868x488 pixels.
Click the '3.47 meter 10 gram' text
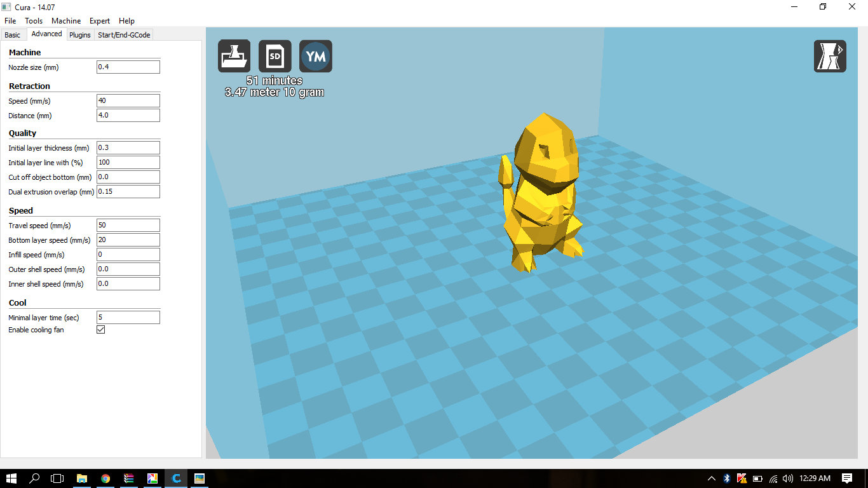click(x=275, y=92)
